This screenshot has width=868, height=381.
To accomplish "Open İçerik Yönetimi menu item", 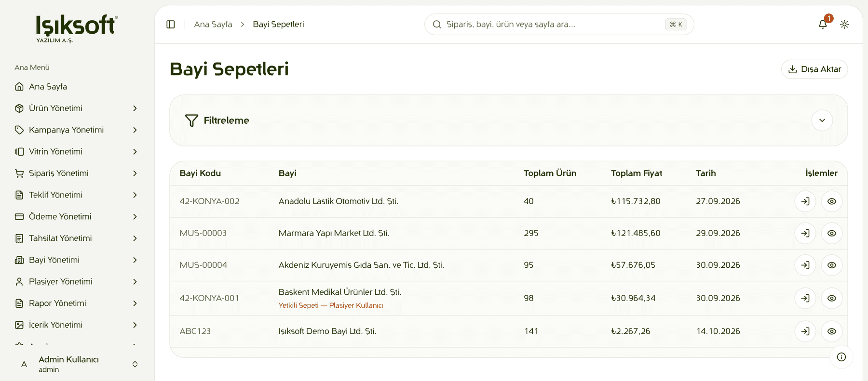I will 77,325.
